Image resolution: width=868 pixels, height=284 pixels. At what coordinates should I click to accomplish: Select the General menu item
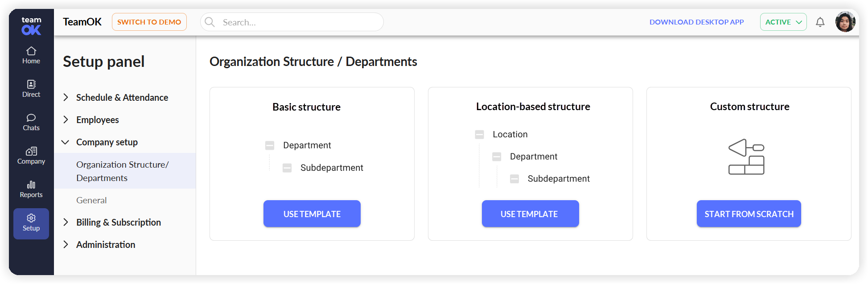(x=91, y=200)
